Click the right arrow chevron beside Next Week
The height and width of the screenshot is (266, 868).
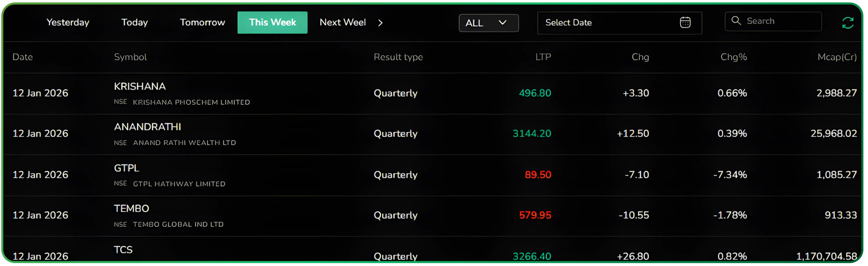click(381, 23)
